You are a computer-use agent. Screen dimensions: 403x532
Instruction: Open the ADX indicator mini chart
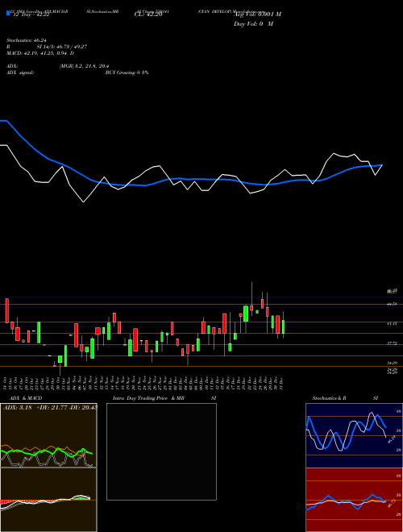(48, 435)
